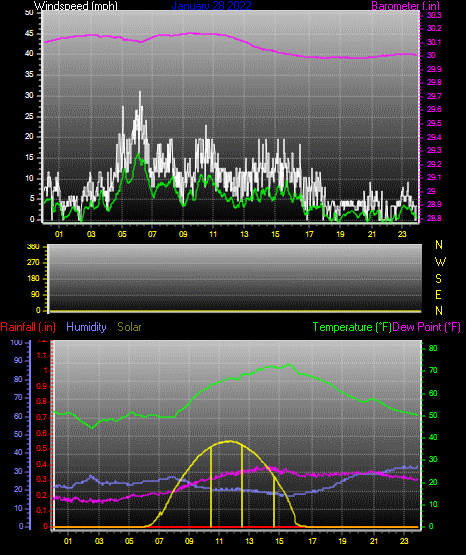Viewport: 466px width, 555px height.
Task: Click "28.8" barometer axis value
Action: coord(434,218)
